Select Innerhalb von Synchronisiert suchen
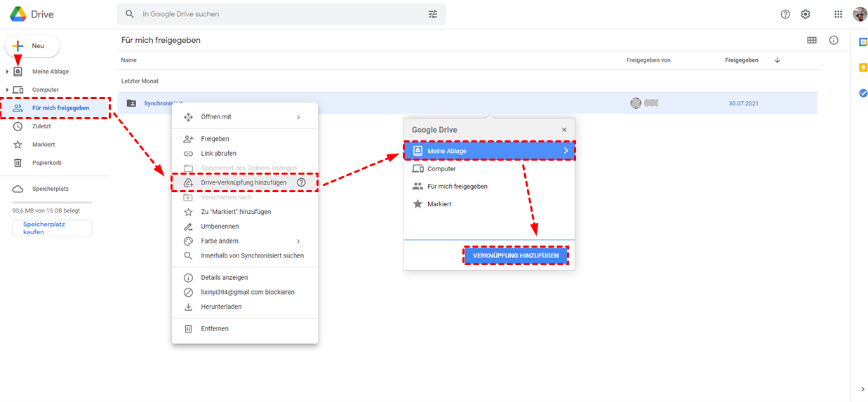868x402 pixels. [x=245, y=256]
